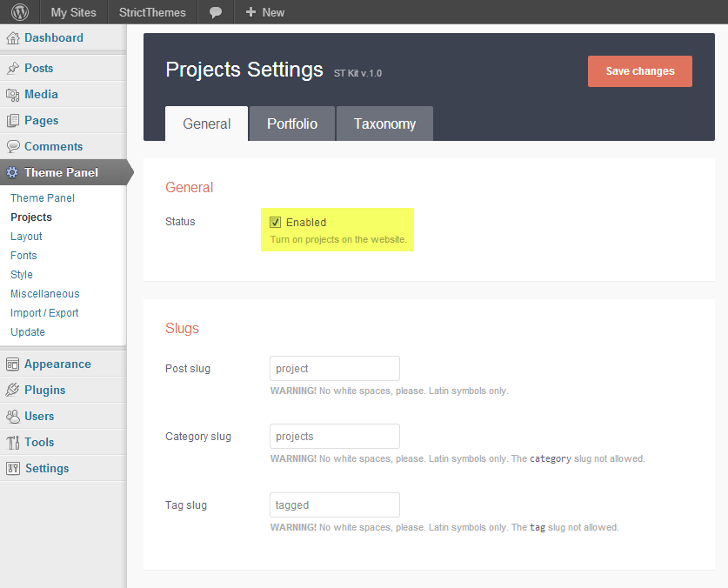
Task: Uncheck the Enabled status checkbox
Action: coord(276,223)
